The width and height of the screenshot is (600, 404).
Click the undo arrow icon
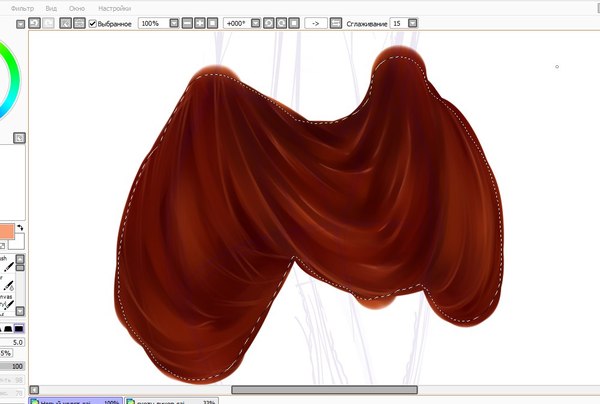pos(36,22)
